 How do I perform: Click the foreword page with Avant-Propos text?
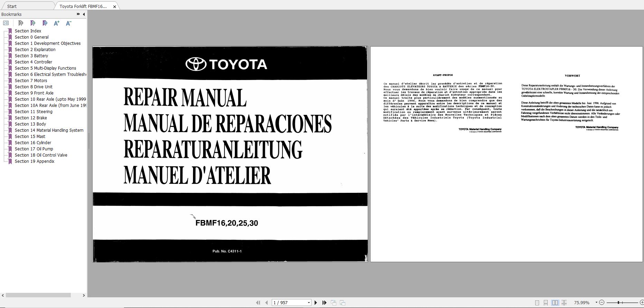(x=507, y=154)
